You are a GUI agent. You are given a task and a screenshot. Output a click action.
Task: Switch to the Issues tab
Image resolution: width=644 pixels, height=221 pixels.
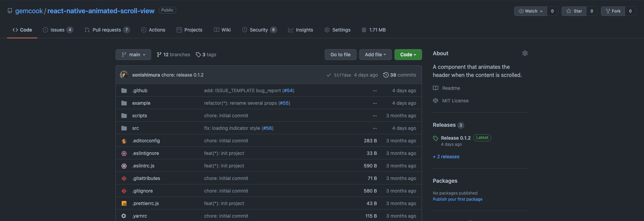58,30
